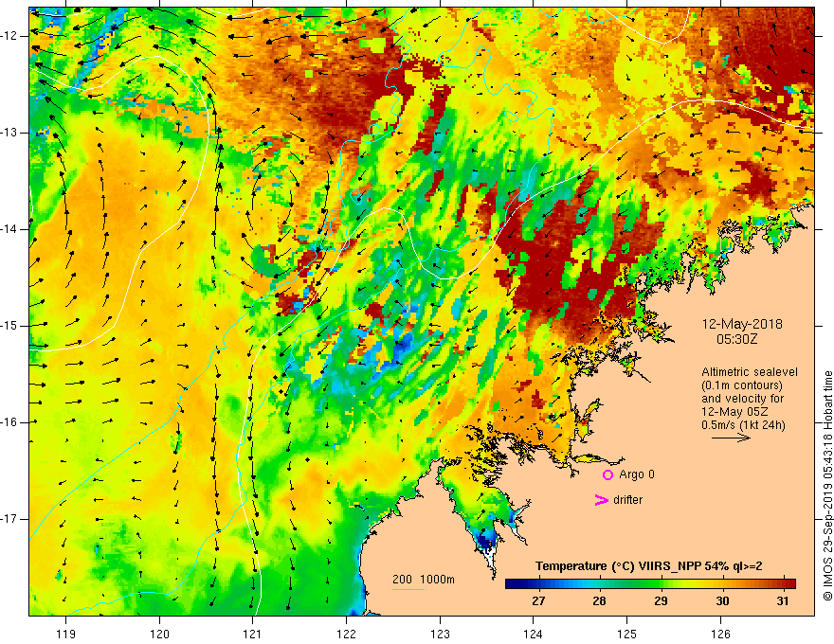
Task: Click the longitude 123 axis label
Action: (x=440, y=634)
